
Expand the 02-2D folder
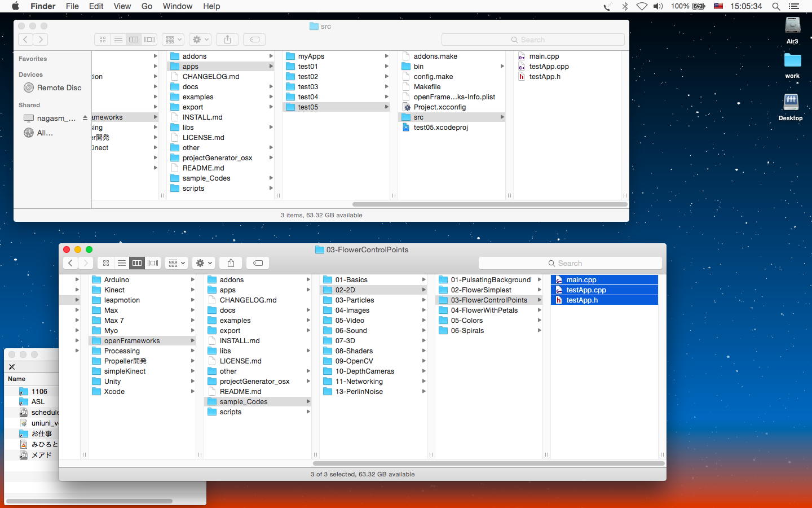click(x=423, y=290)
